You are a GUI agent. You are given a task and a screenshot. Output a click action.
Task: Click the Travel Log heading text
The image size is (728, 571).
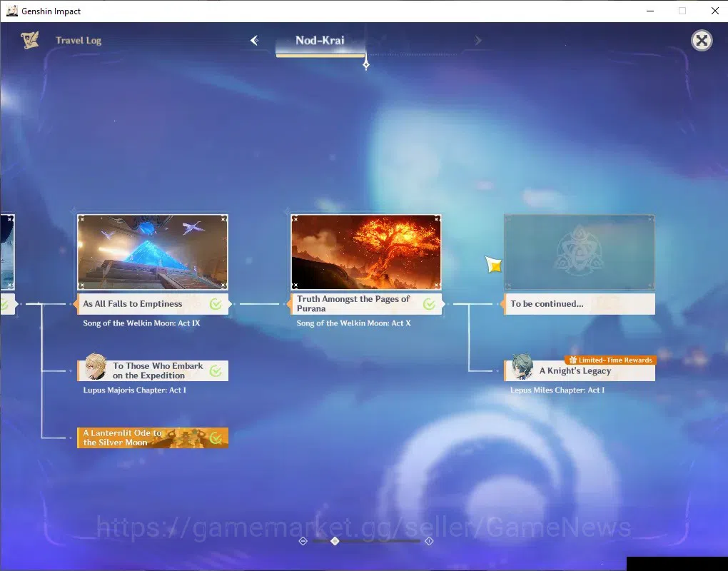click(79, 41)
